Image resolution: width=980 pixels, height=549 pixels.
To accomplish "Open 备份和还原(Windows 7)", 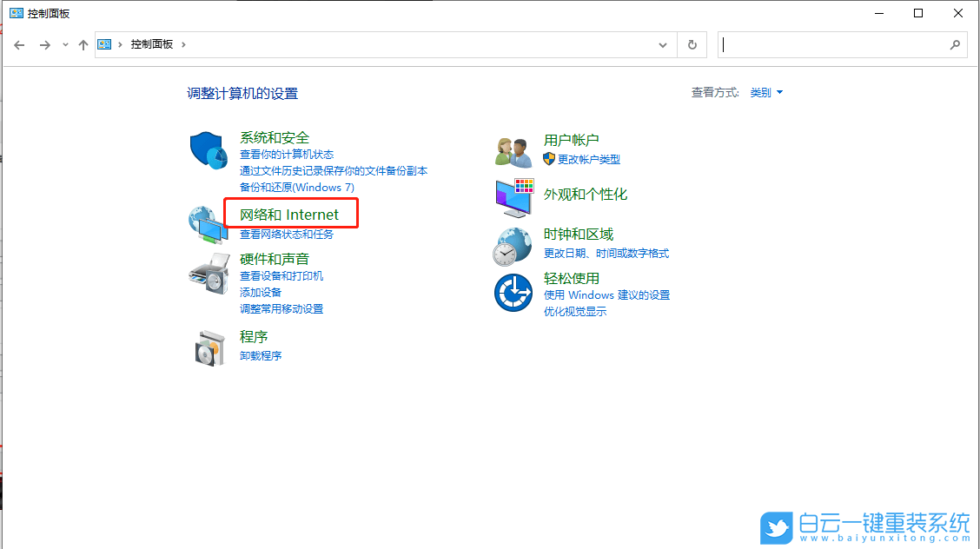I will pos(297,187).
